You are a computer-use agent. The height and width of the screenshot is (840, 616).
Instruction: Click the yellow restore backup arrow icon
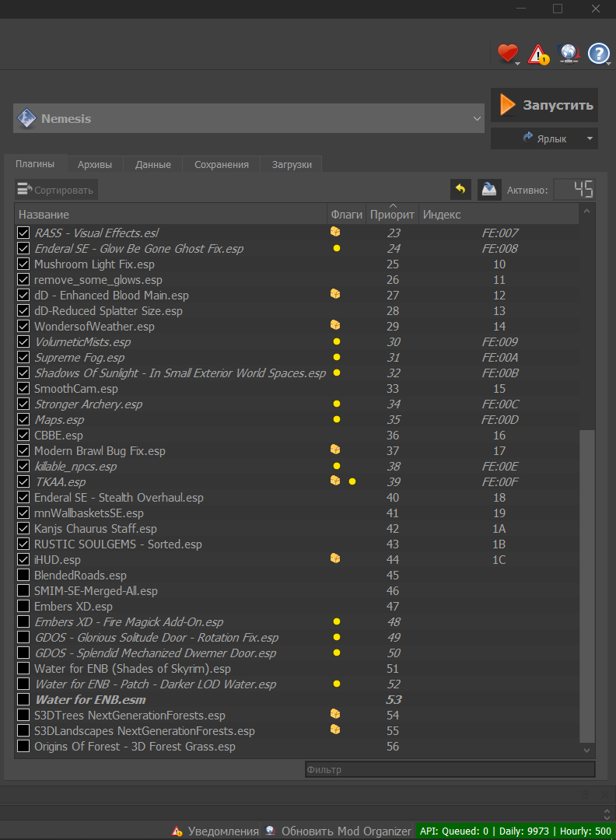[x=460, y=189]
